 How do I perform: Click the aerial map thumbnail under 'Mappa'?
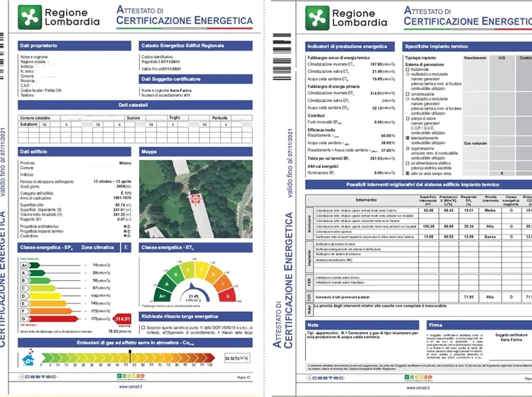coord(196,199)
